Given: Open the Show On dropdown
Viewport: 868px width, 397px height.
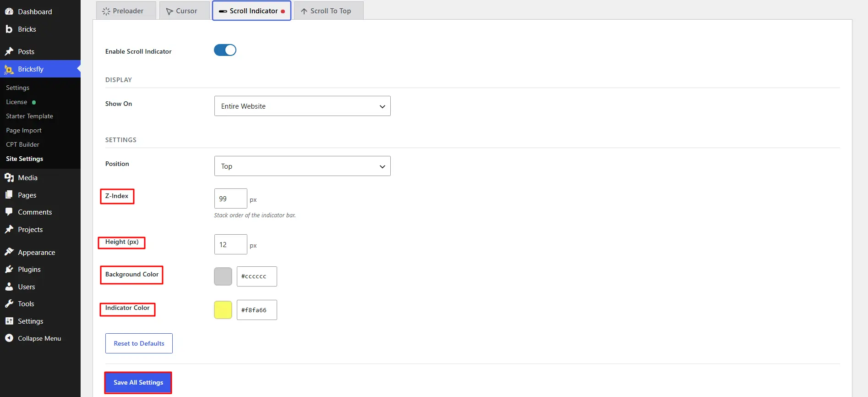Looking at the screenshot, I should (302, 106).
